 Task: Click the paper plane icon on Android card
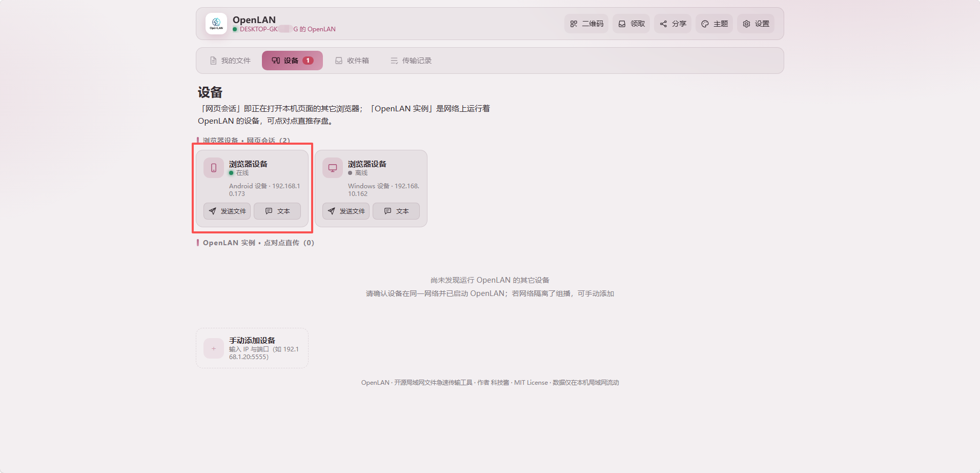(x=213, y=211)
